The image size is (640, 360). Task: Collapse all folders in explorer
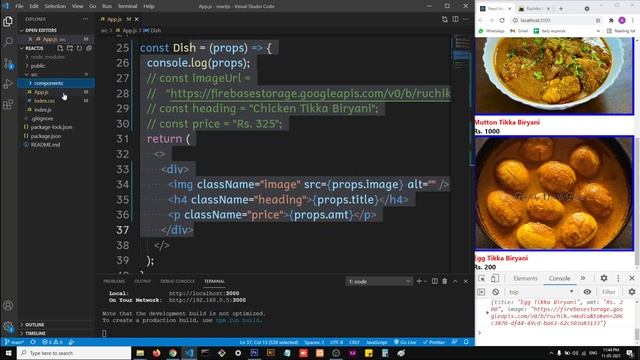(x=89, y=48)
